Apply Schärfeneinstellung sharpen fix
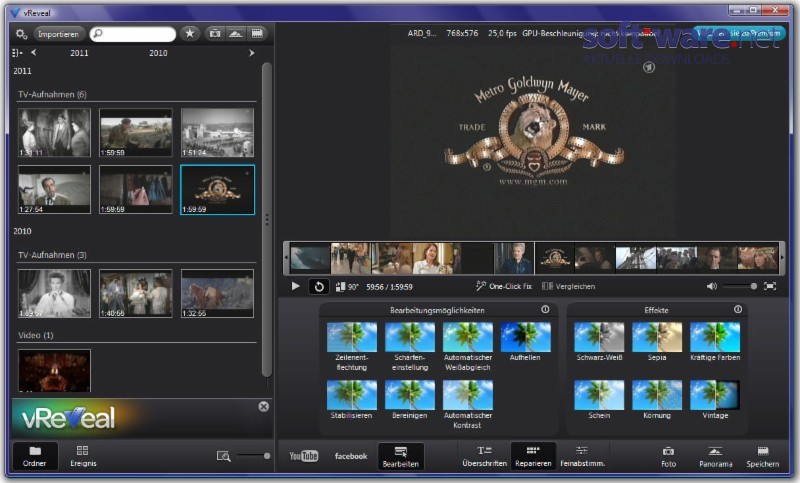Viewport: 800px width, 483px height. [410, 346]
